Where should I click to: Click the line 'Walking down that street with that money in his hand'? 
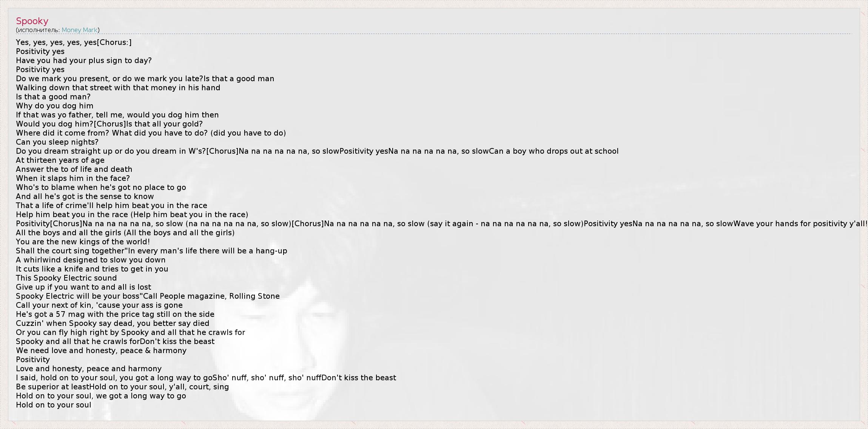pyautogui.click(x=118, y=88)
